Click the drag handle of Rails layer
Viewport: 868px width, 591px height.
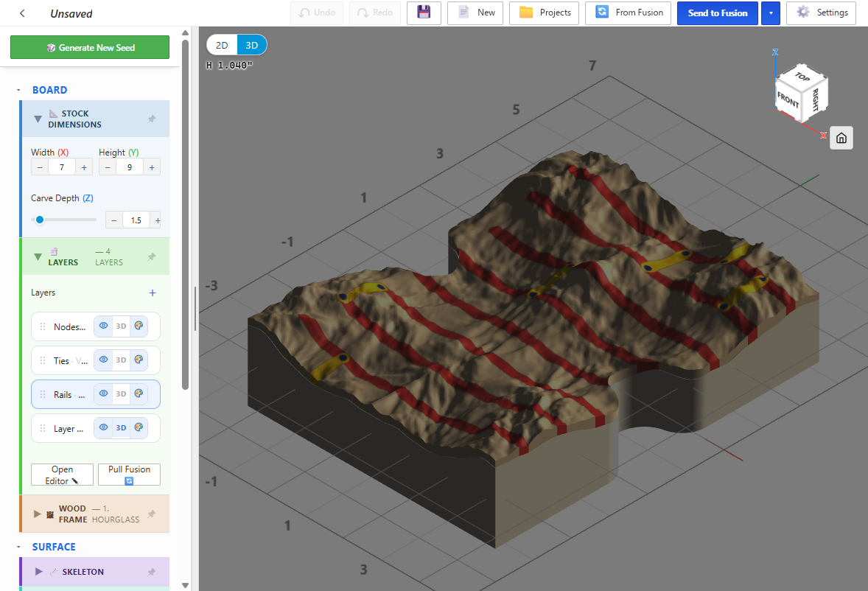click(x=43, y=394)
